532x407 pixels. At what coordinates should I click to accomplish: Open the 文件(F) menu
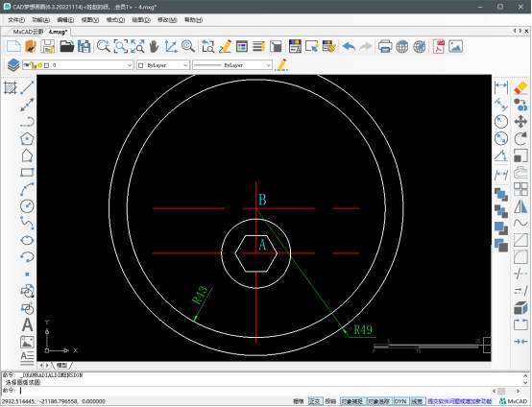(16, 20)
